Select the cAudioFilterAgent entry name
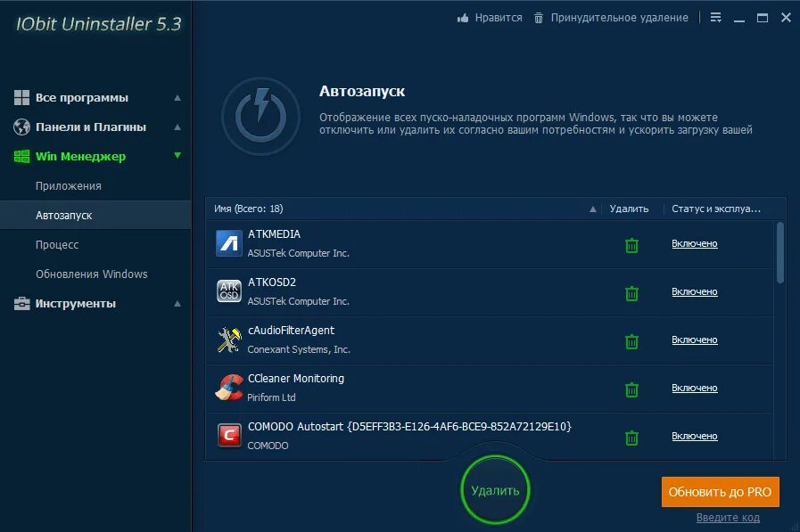 point(291,331)
